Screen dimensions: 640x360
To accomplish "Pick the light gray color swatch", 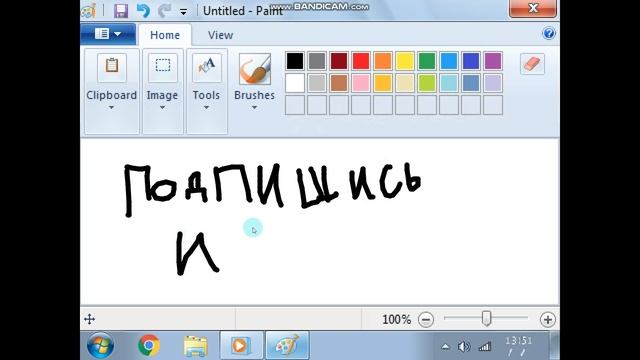I will 317,83.
